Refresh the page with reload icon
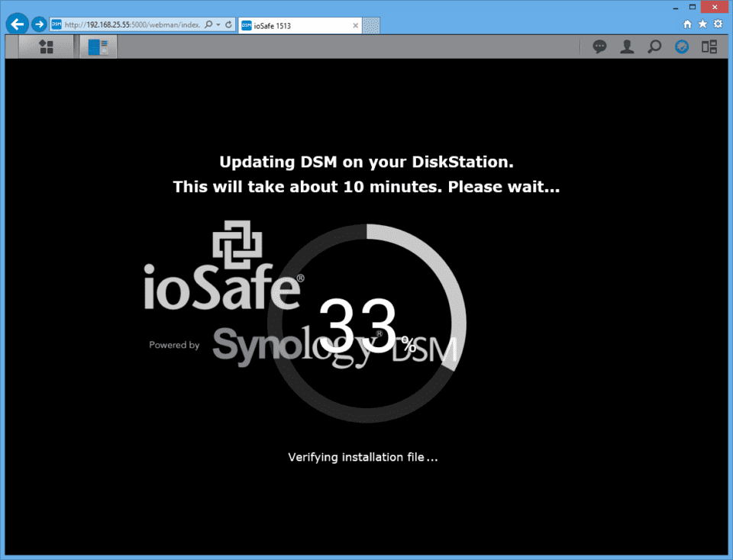The height and width of the screenshot is (560, 733). coord(228,24)
